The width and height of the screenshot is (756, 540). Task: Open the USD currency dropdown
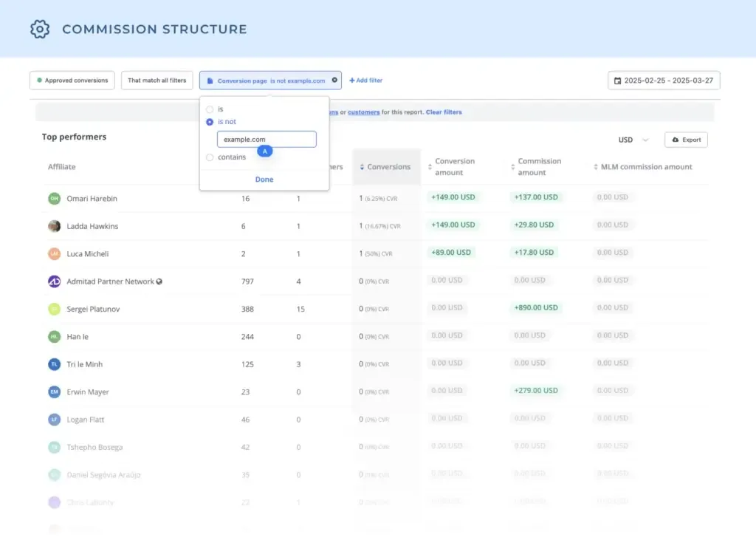[633, 140]
